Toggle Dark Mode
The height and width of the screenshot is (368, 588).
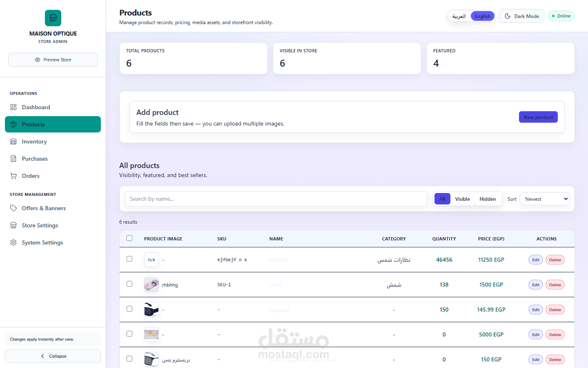coord(521,16)
